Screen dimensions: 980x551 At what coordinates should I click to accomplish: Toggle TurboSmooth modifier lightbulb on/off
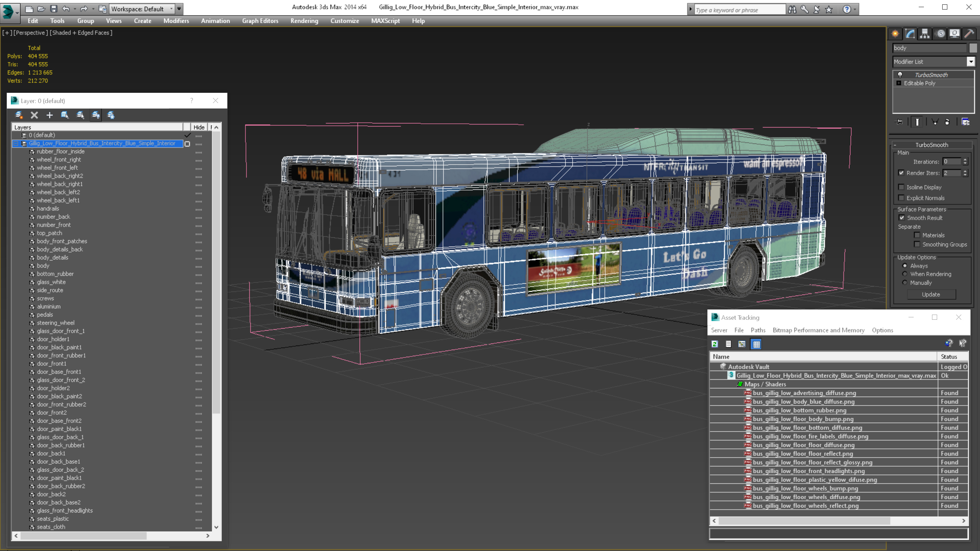[x=900, y=74]
